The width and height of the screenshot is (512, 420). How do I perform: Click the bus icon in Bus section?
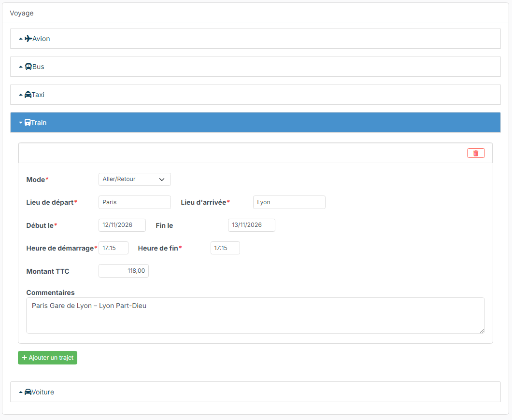pos(28,67)
